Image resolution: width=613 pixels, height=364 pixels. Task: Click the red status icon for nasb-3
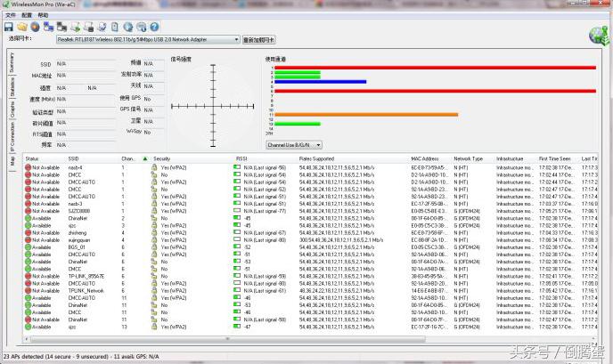coord(28,204)
